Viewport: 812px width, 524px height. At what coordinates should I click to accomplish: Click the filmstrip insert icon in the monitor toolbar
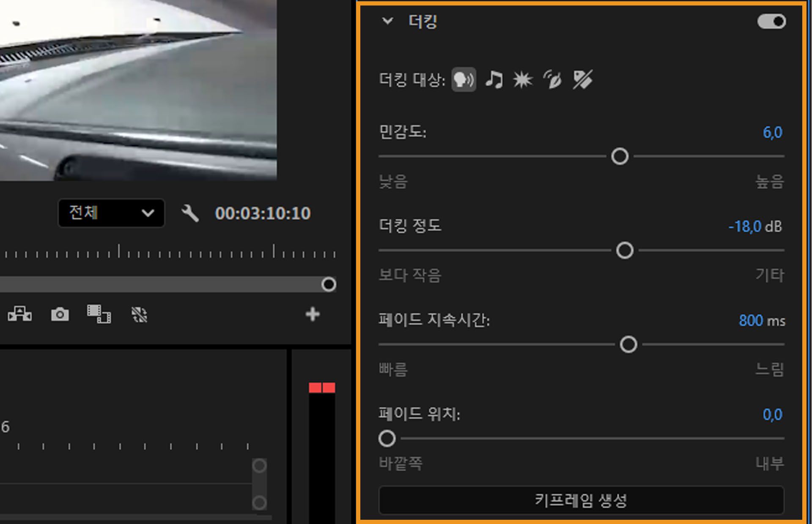(x=98, y=314)
